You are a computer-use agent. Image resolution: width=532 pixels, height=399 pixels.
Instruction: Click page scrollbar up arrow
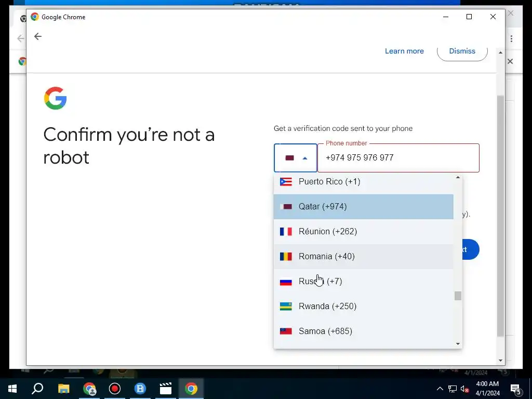[x=500, y=52]
